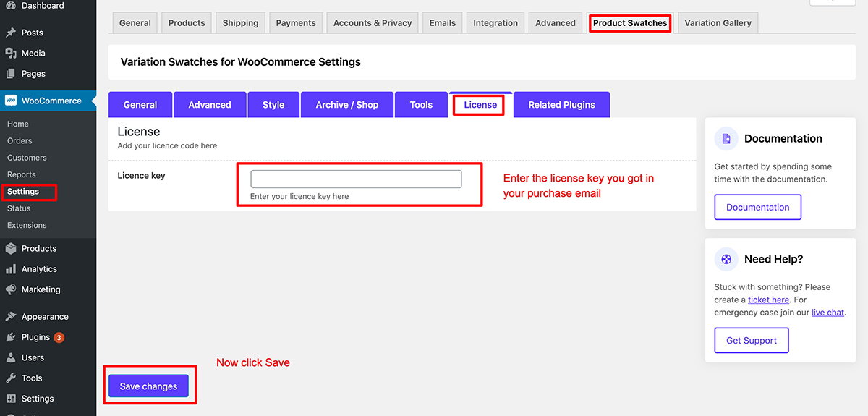Focus the Licence key input field
Image resolution: width=868 pixels, height=416 pixels.
[356, 179]
